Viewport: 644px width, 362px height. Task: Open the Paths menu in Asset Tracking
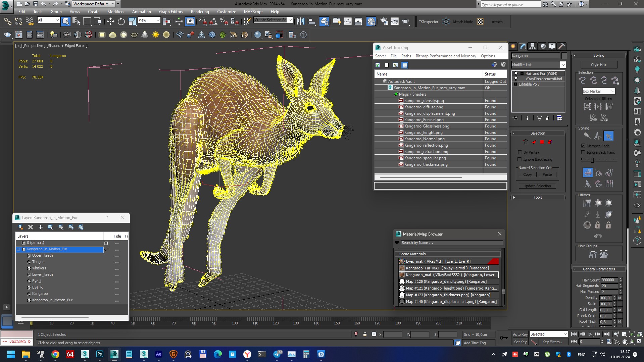coord(406,56)
